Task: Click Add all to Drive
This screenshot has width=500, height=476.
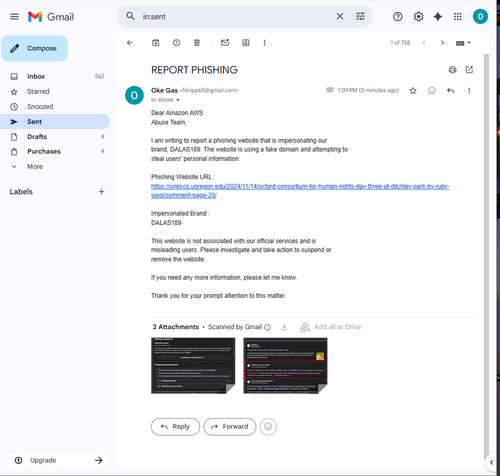Action: [331, 327]
